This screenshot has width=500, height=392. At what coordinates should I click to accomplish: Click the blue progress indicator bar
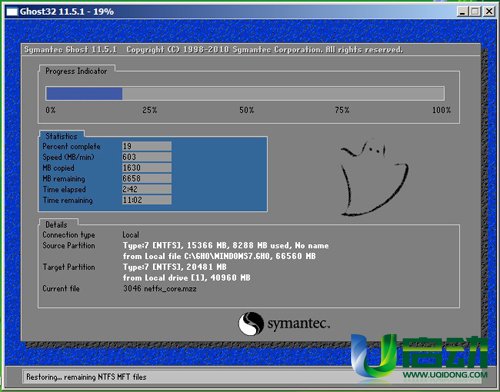84,94
